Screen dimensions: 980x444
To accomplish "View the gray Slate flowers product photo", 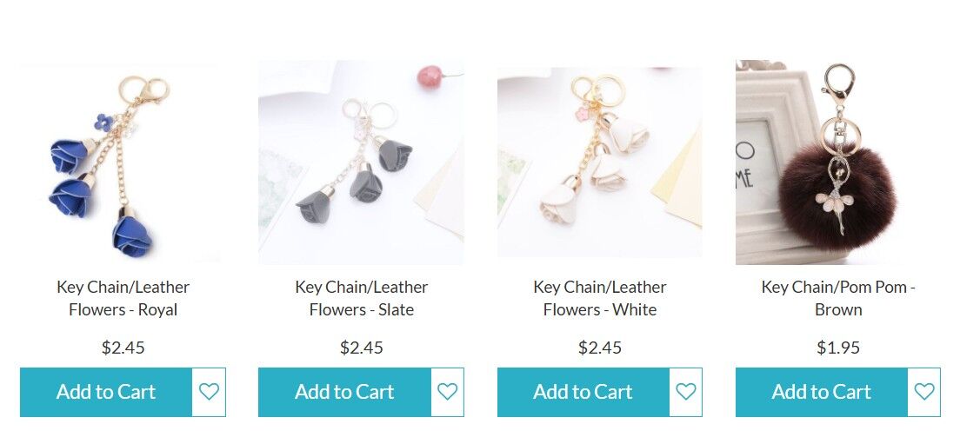I will (x=361, y=162).
